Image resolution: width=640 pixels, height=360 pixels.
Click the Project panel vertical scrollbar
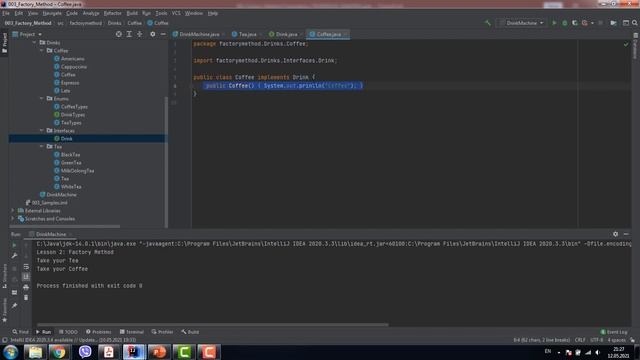(166, 161)
